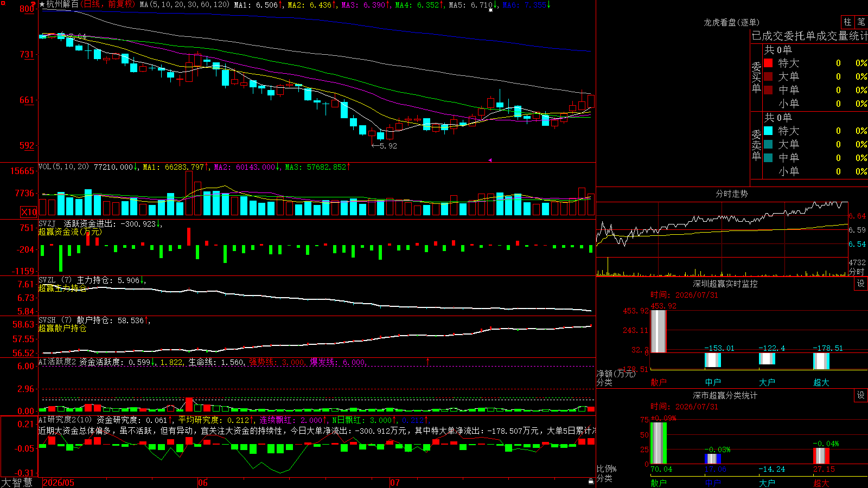
Task: Click the 委买单 vertical section label
Action: tap(756, 78)
